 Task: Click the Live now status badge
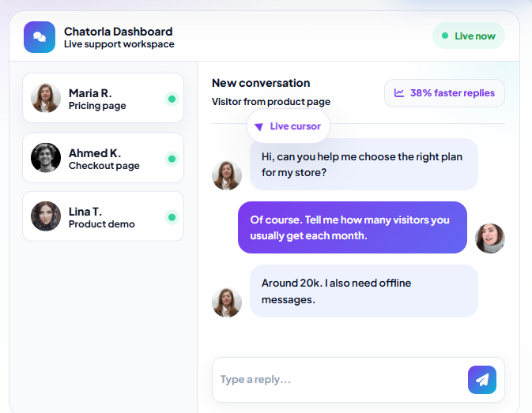point(469,36)
